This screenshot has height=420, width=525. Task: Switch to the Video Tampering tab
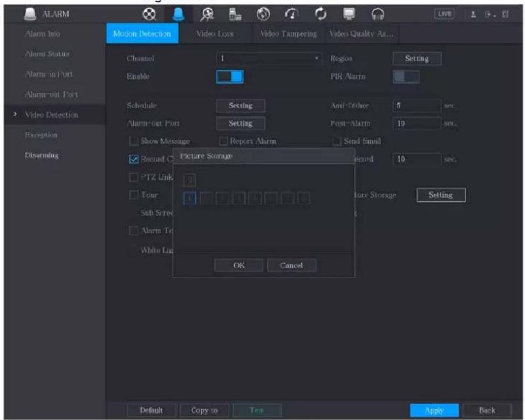tap(288, 34)
